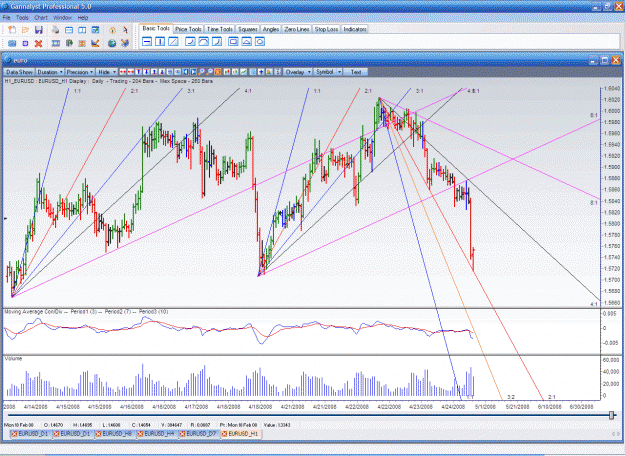The width and height of the screenshot is (625, 456).
Task: Click the red T icon in chart toolbar
Action: (x=139, y=72)
